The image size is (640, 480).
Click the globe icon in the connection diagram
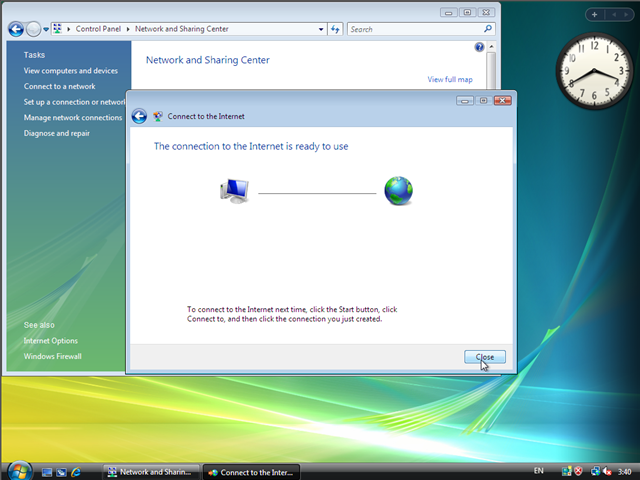point(398,191)
